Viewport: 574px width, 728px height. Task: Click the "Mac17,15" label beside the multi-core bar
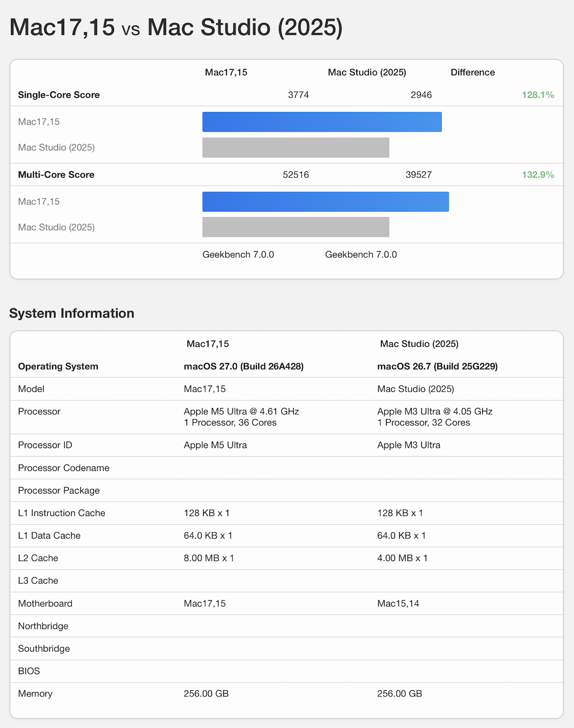[x=39, y=201]
